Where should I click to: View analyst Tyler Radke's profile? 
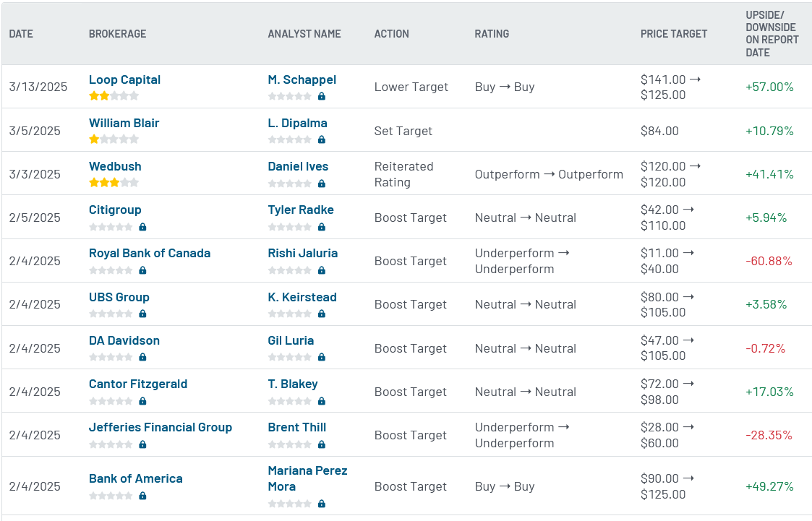coord(300,210)
